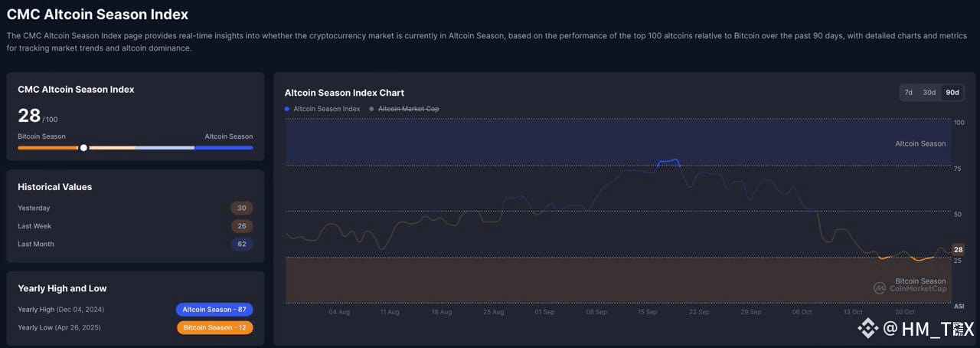The image size is (980, 348).
Task: Switch chart range to 7d
Action: tap(909, 93)
